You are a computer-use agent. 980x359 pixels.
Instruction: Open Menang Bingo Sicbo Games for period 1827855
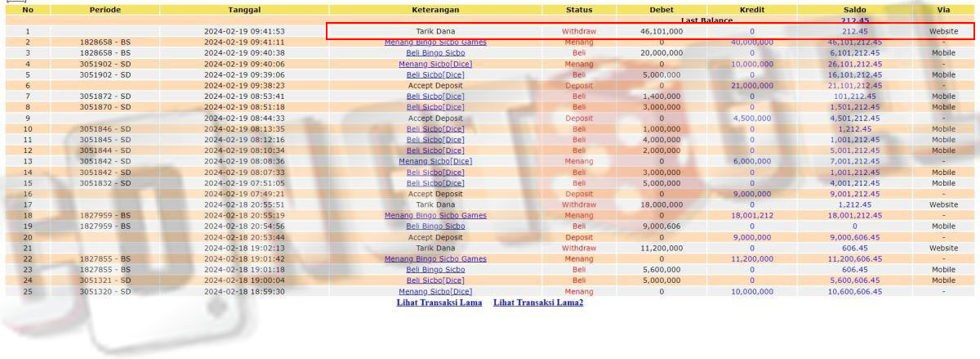coord(435,258)
